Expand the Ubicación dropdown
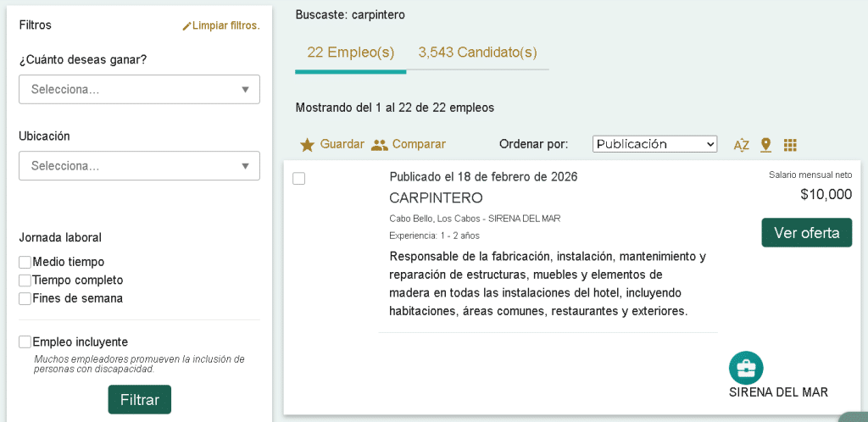 (139, 165)
